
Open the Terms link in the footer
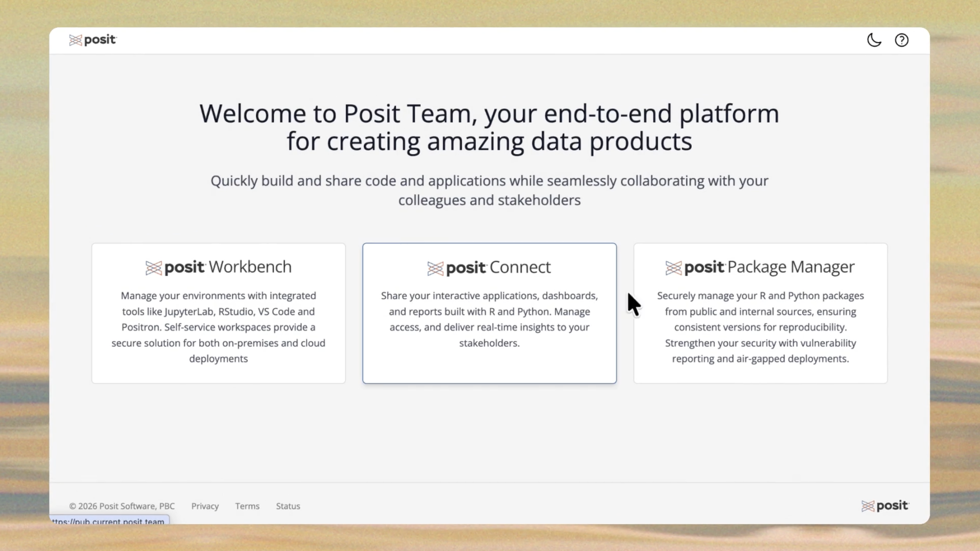pos(247,506)
